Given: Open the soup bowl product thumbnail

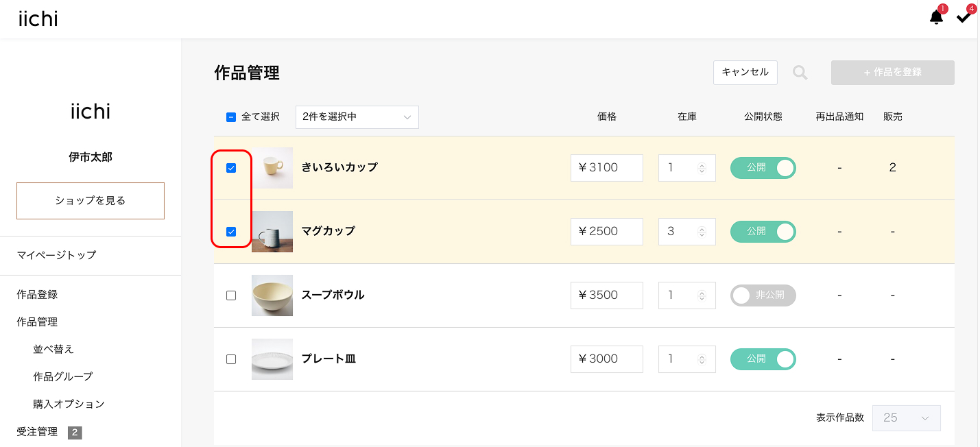Looking at the screenshot, I should pyautogui.click(x=272, y=295).
